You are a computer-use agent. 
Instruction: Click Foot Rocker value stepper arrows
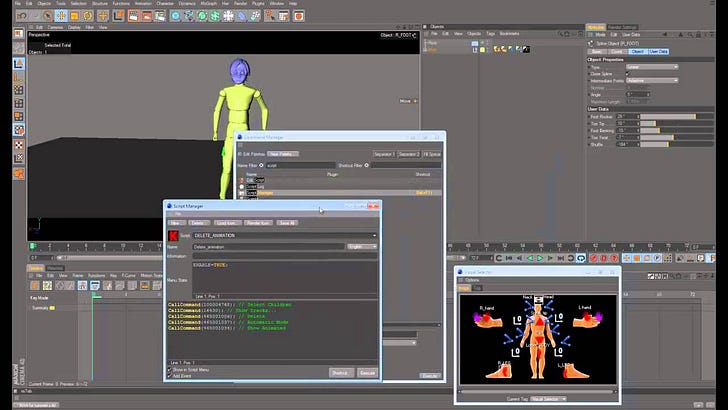pyautogui.click(x=638, y=117)
